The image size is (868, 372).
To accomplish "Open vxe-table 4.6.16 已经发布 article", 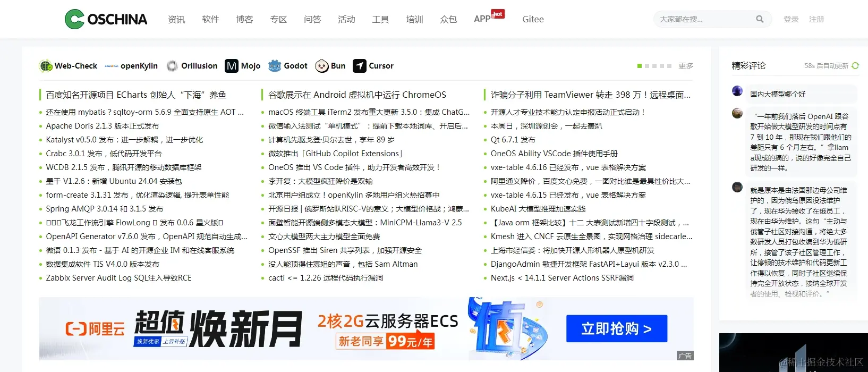I will click(568, 167).
